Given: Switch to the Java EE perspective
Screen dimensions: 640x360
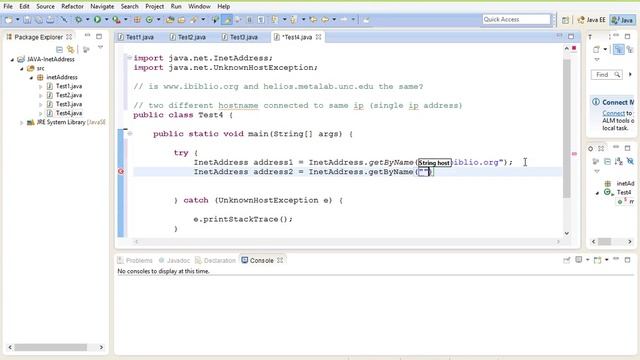Looking at the screenshot, I should [x=591, y=20].
